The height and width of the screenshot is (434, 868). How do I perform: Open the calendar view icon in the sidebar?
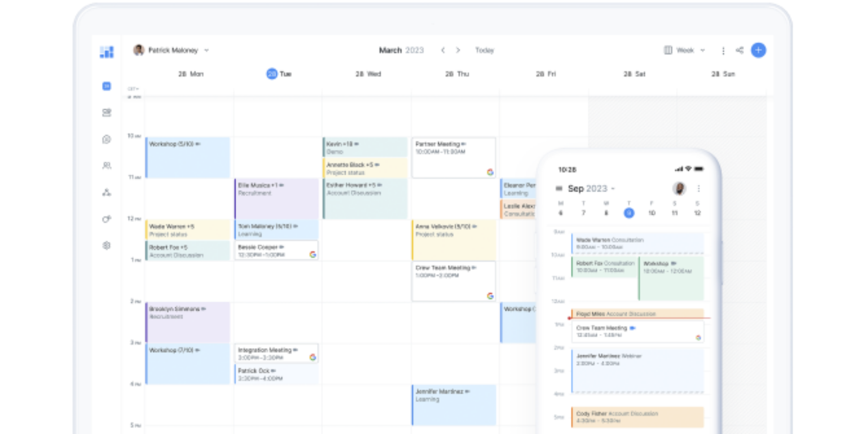click(106, 86)
